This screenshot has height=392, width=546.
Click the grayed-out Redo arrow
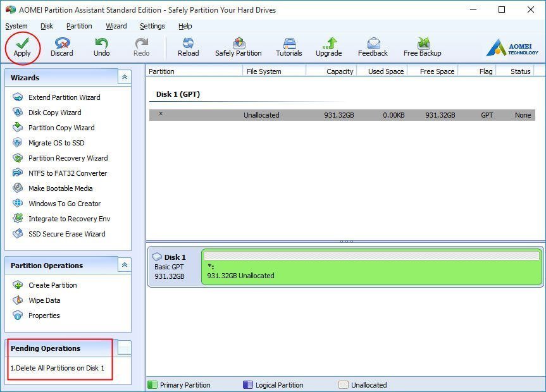pyautogui.click(x=141, y=47)
